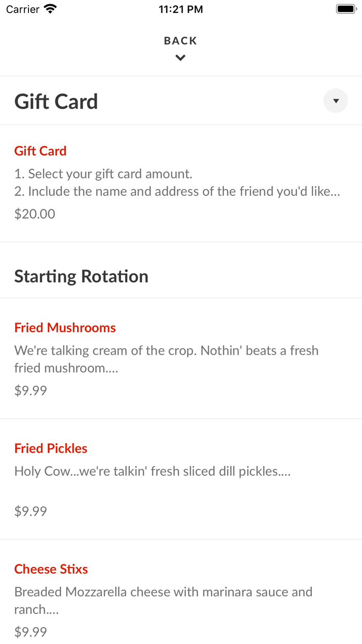Tap the down chevron under BACK

point(180,58)
